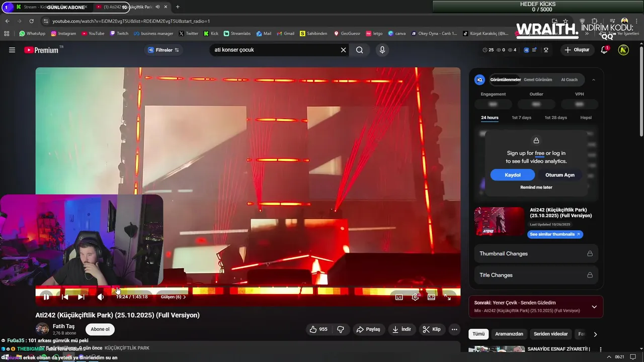Open the Instagram bookmark

pyautogui.click(x=63, y=34)
